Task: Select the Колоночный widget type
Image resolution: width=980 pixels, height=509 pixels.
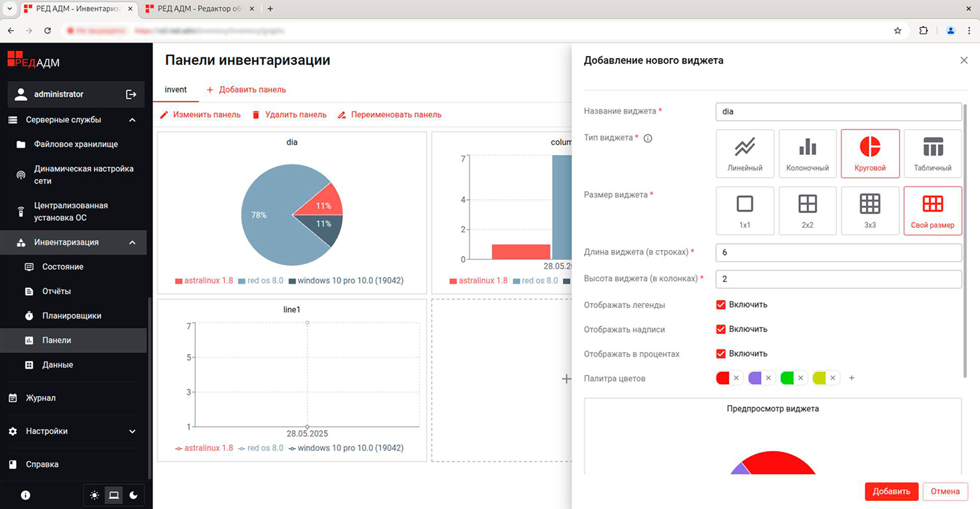Action: click(808, 154)
